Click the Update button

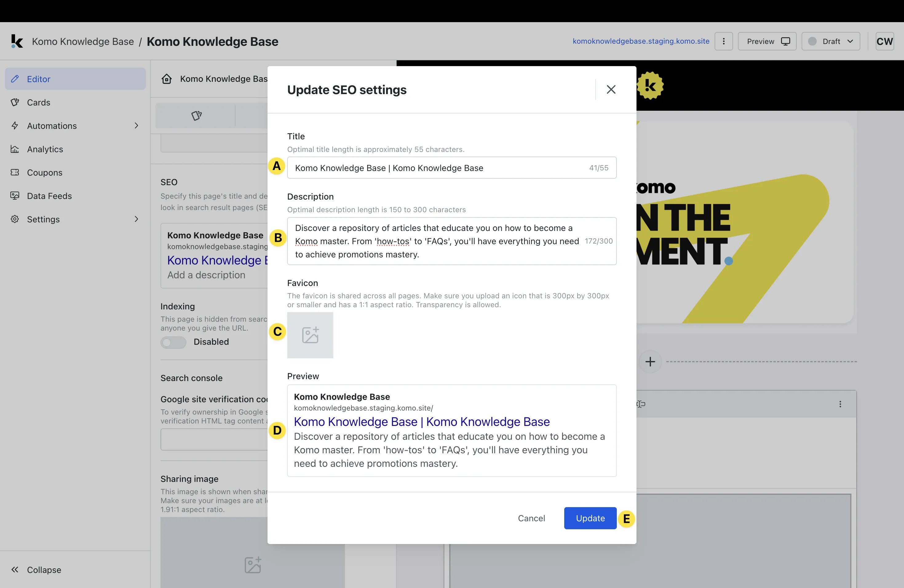tap(590, 518)
